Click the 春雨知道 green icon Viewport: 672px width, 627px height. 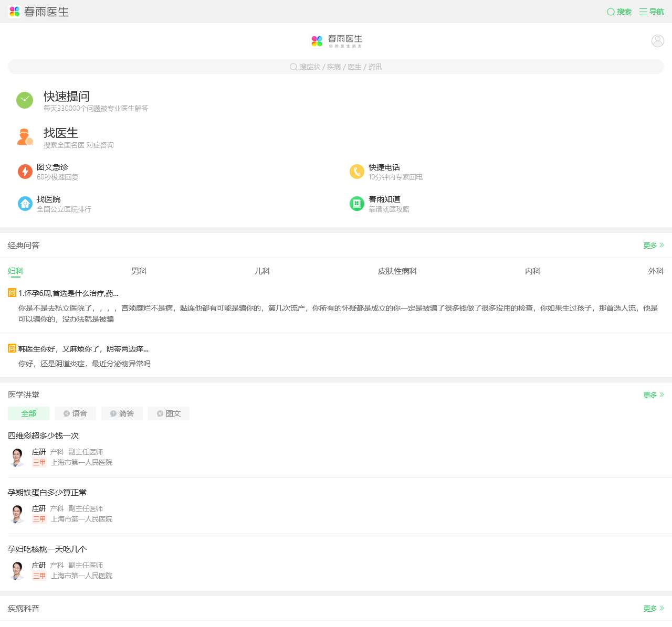click(x=357, y=204)
